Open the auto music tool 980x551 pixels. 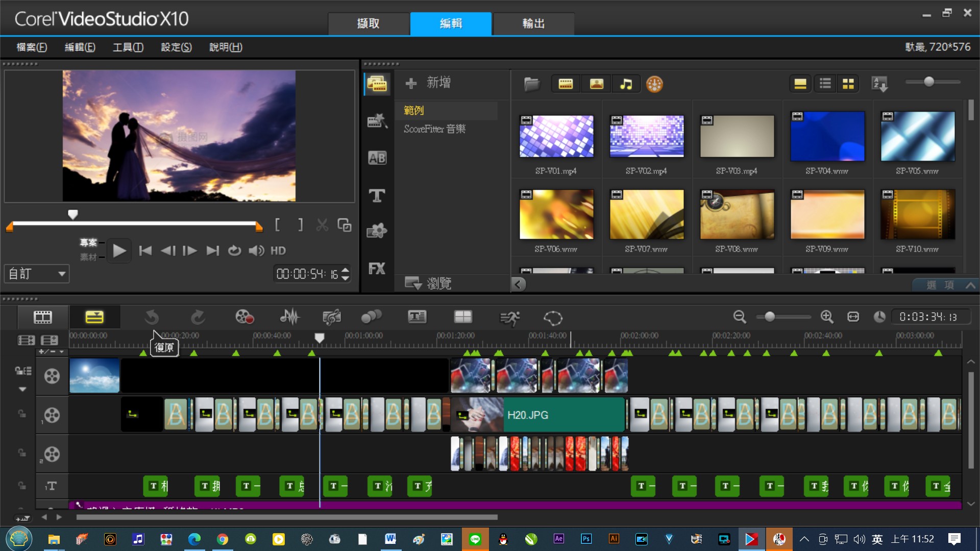(x=332, y=317)
